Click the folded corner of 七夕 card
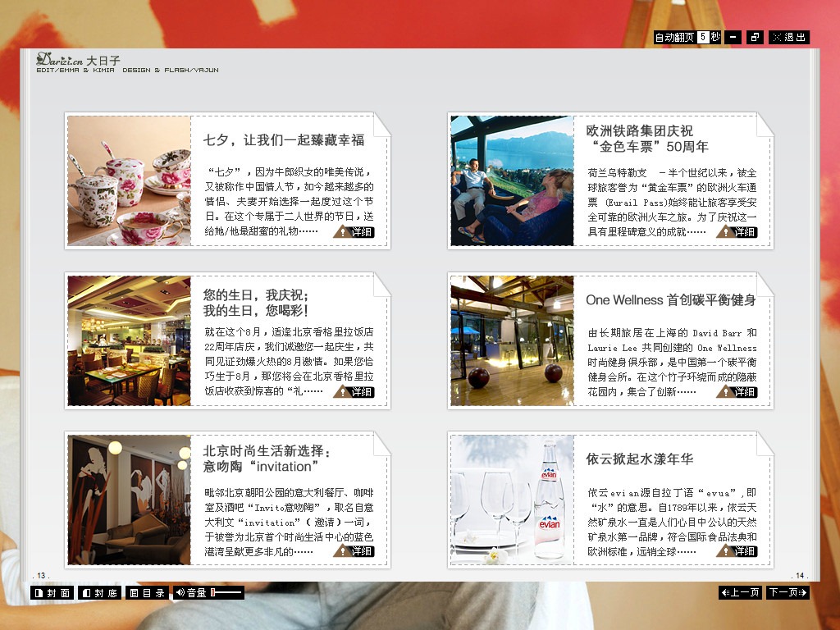The image size is (840, 630). [381, 125]
